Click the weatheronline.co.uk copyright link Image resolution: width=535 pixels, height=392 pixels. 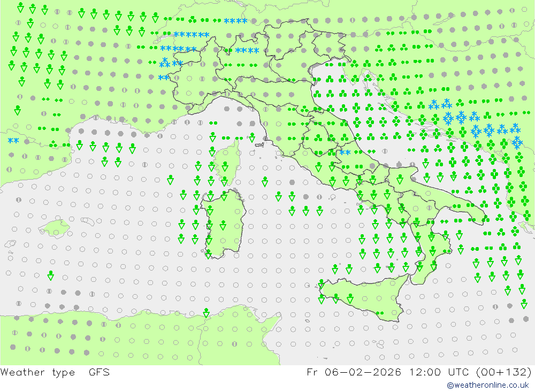tap(488, 385)
